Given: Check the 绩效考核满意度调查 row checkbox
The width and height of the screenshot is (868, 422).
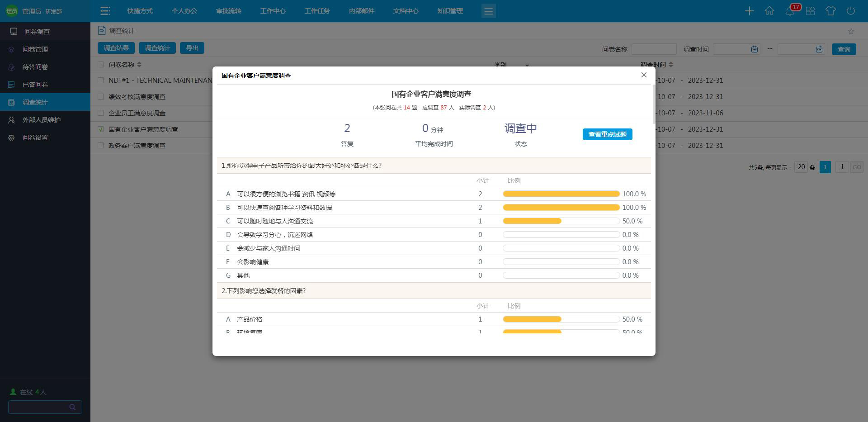Looking at the screenshot, I should (x=101, y=96).
